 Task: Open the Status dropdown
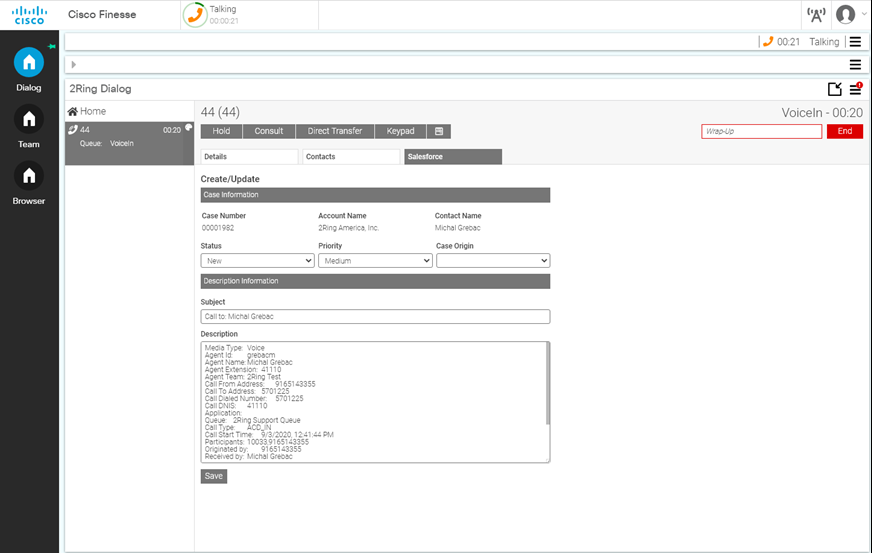coord(258,261)
